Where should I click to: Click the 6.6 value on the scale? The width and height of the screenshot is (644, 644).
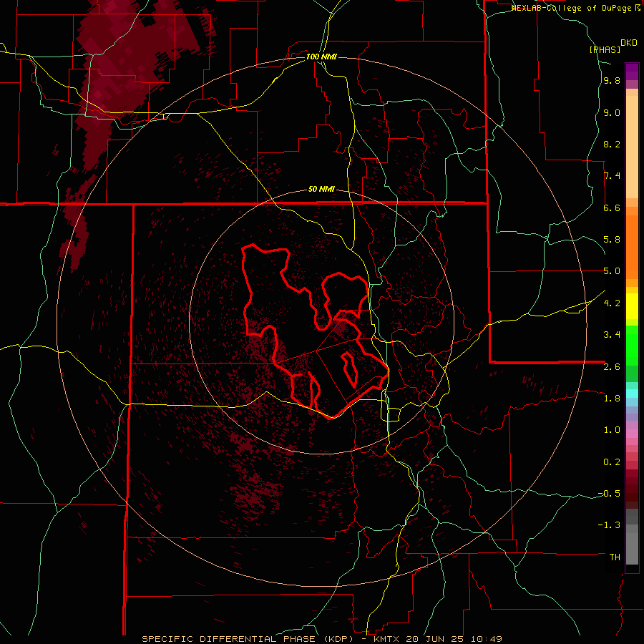(x=612, y=208)
